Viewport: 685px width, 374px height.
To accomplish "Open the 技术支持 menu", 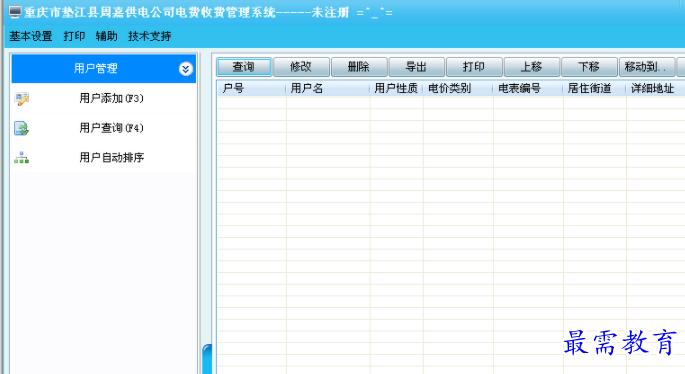I will click(x=149, y=36).
